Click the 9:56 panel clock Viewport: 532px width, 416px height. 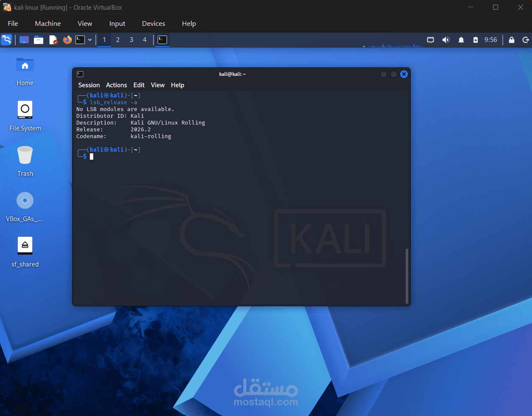pyautogui.click(x=491, y=40)
